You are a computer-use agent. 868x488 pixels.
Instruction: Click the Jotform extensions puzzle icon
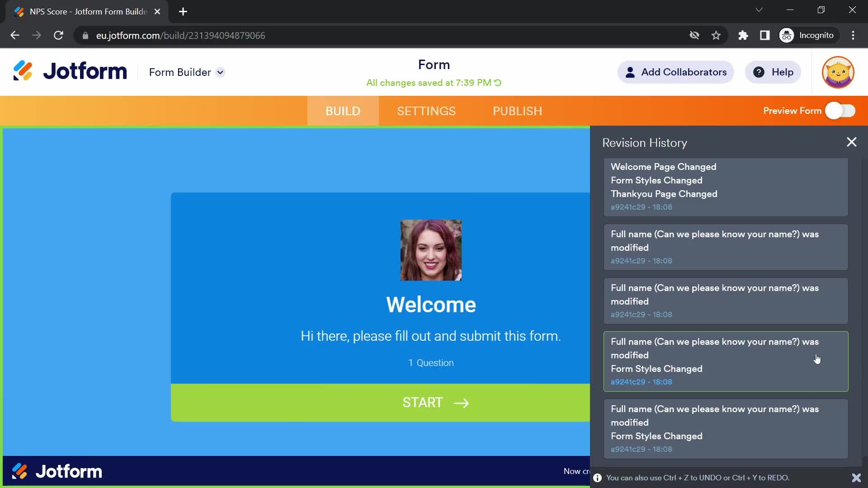pyautogui.click(x=743, y=34)
